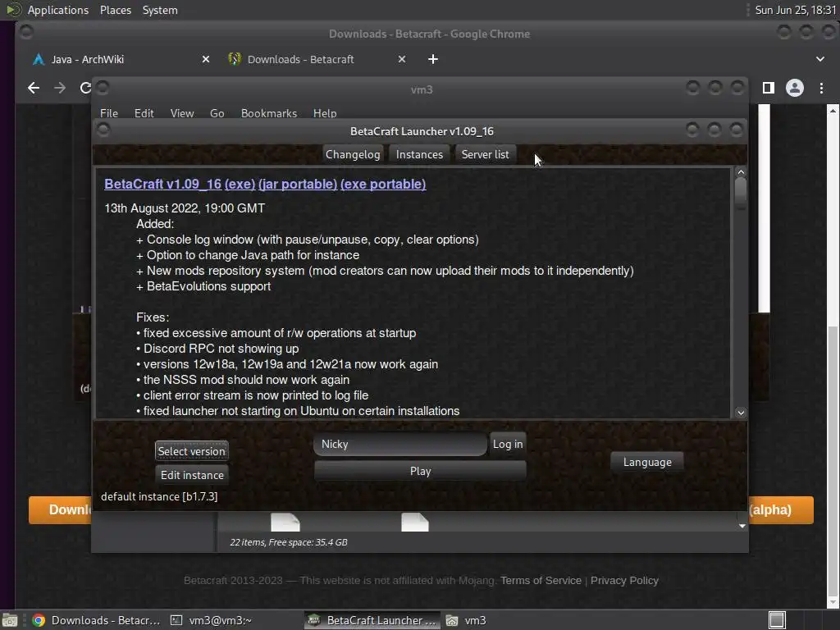Click the orange (alpha) download button
Viewport: 840px width, 630px height.
[781, 509]
